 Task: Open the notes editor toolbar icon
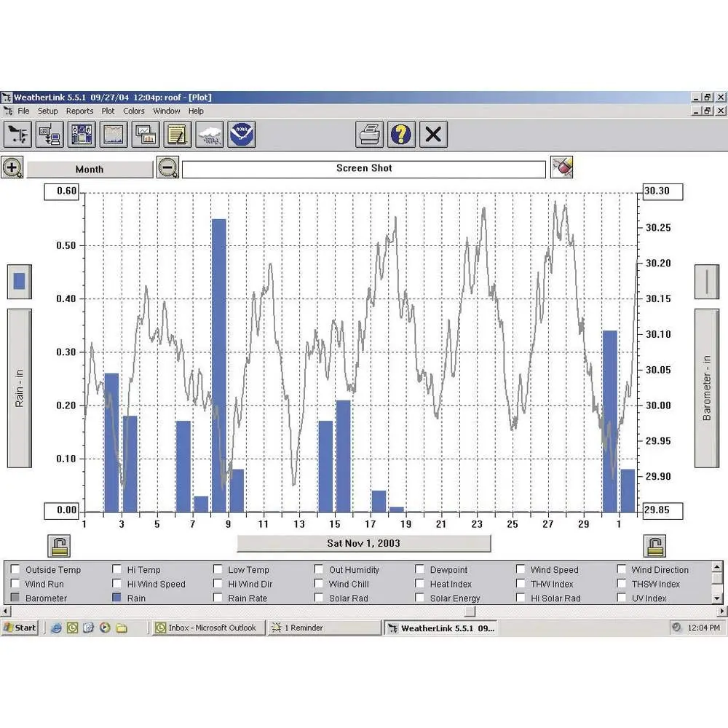178,135
